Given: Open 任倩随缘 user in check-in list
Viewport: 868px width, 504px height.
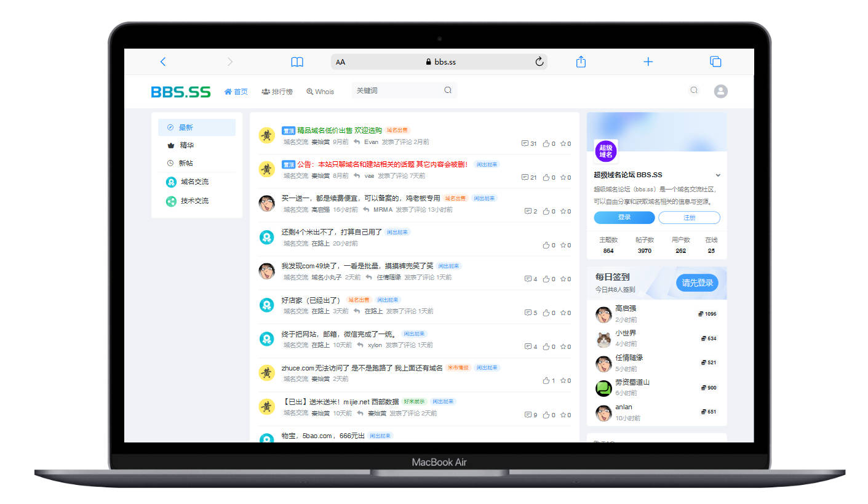Looking at the screenshot, I should 629,358.
